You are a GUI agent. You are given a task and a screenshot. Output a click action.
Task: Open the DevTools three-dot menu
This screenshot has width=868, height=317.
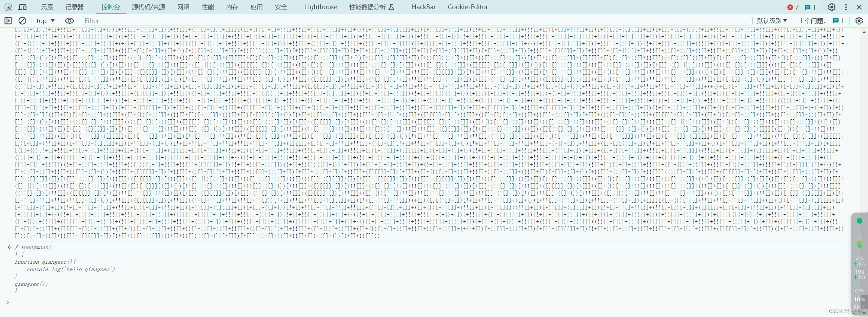click(x=846, y=7)
